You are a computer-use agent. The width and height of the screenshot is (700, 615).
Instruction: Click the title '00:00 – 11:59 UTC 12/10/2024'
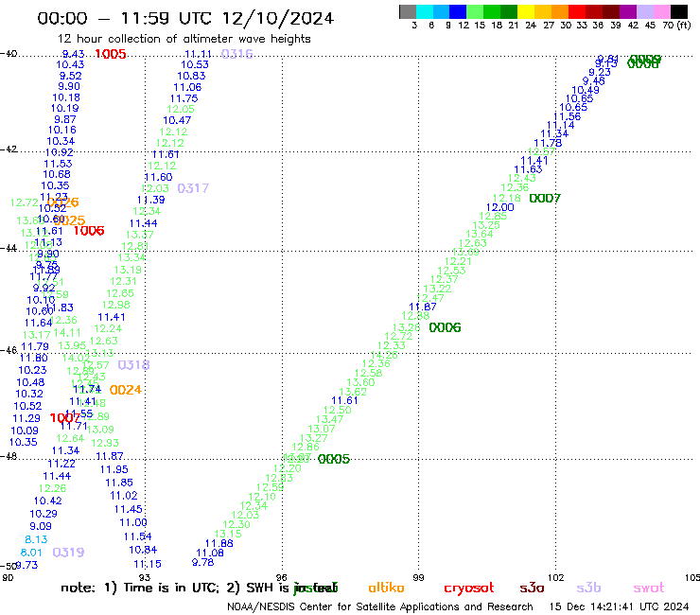[185, 18]
